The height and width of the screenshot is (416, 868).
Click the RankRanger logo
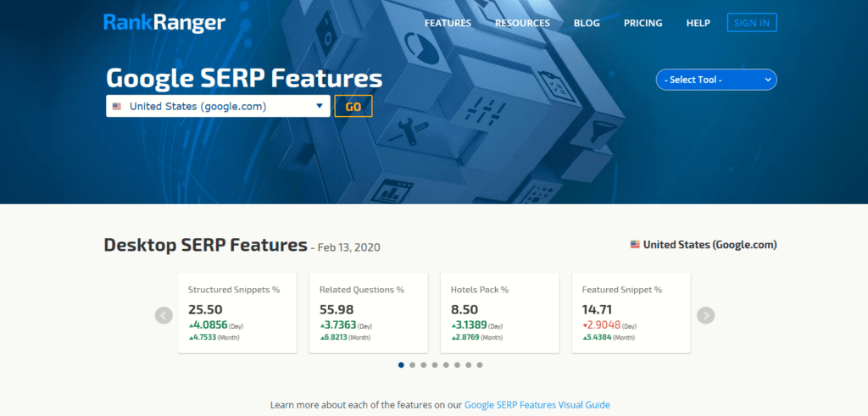(164, 23)
